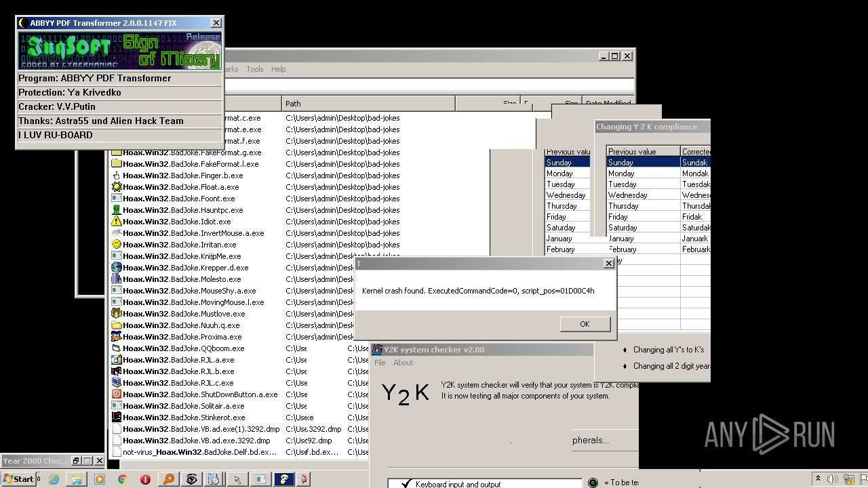868x488 pixels.
Task: Click OK on the kernel crash dialog
Action: click(x=585, y=324)
